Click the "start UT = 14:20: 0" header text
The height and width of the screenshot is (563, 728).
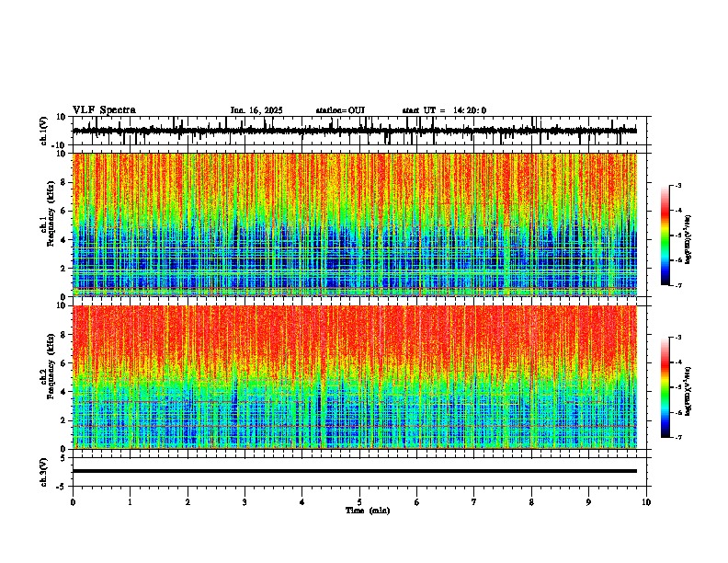444,110
